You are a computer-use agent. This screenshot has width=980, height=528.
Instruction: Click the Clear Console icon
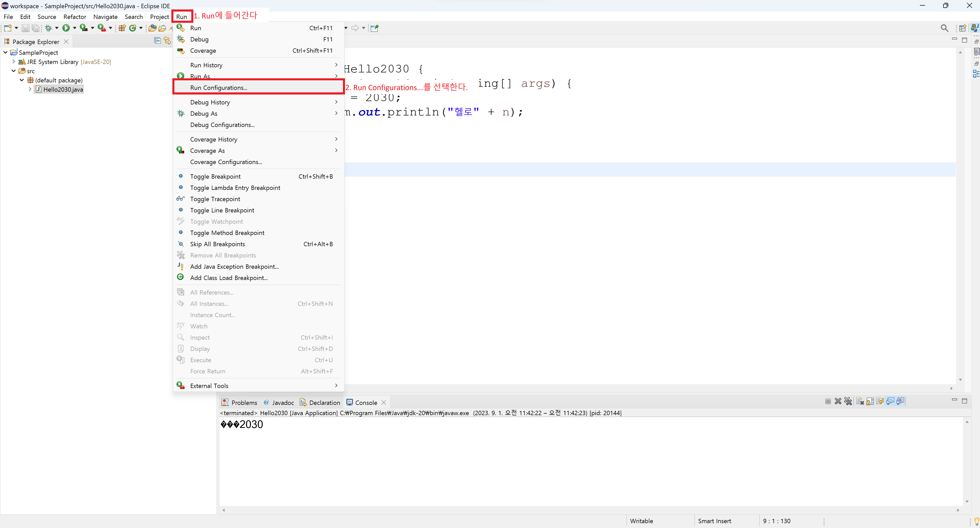tap(860, 401)
